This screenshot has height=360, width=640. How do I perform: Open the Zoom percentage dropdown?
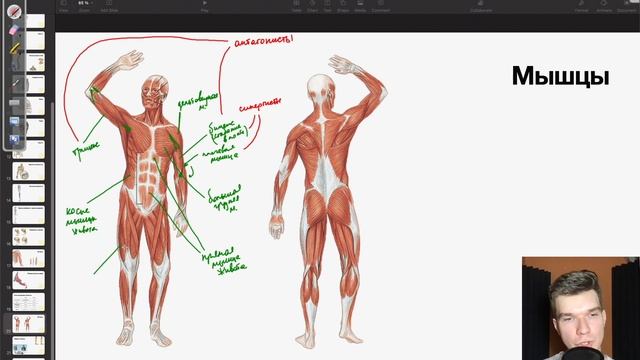pyautogui.click(x=84, y=6)
